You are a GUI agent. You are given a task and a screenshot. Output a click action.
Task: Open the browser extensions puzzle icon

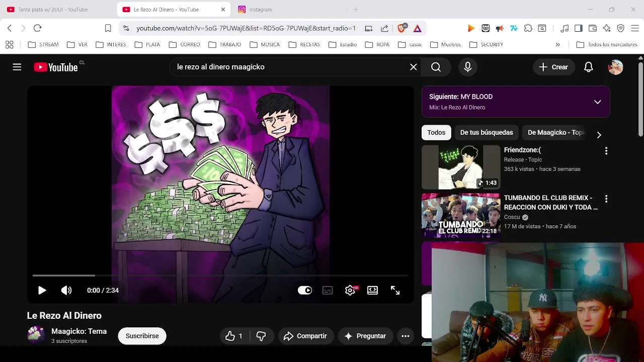[528, 28]
